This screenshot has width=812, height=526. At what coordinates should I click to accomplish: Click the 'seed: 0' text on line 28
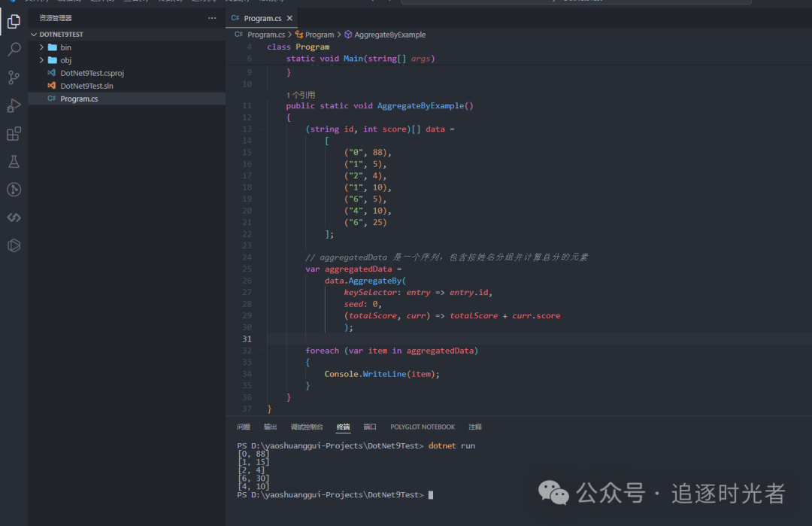click(361, 304)
